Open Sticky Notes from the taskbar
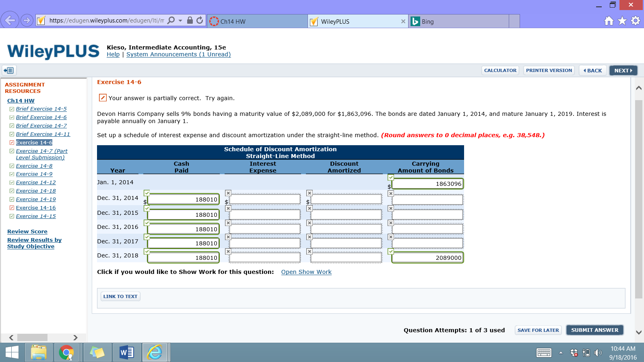The width and height of the screenshot is (644, 362). (97, 353)
